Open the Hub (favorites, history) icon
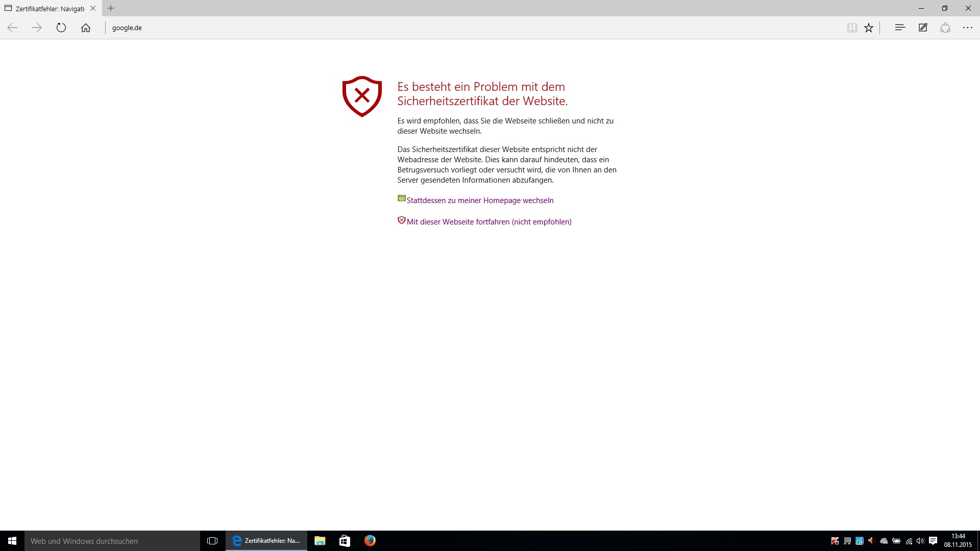 coord(900,28)
